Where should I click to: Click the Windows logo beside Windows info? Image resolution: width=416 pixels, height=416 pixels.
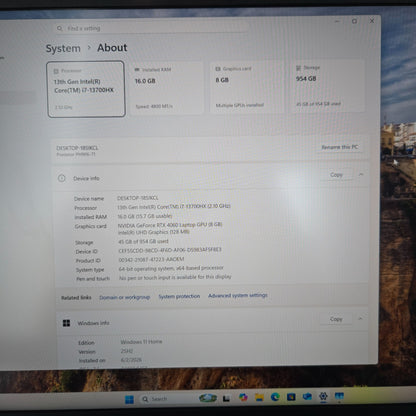pyautogui.click(x=66, y=323)
